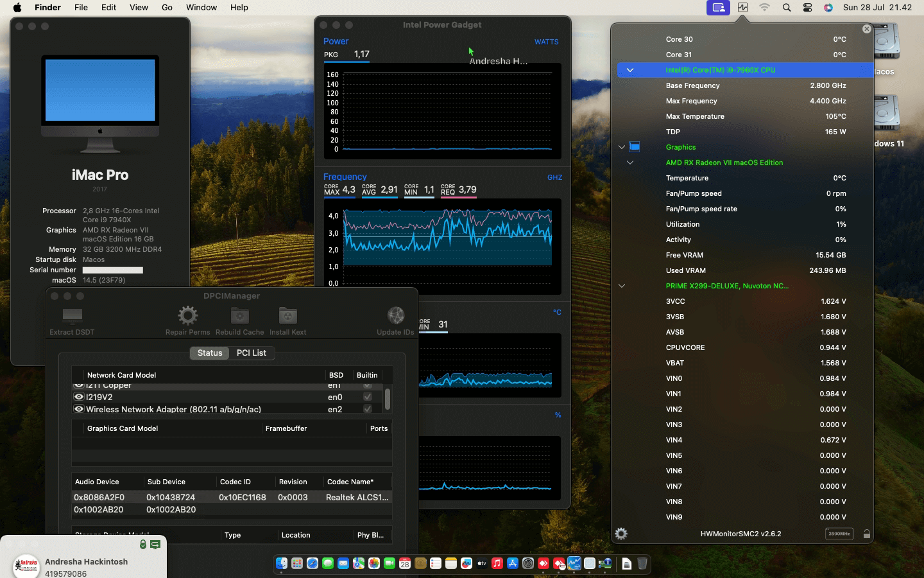Open Launchpad from the Dock
924x578 pixels.
[297, 563]
